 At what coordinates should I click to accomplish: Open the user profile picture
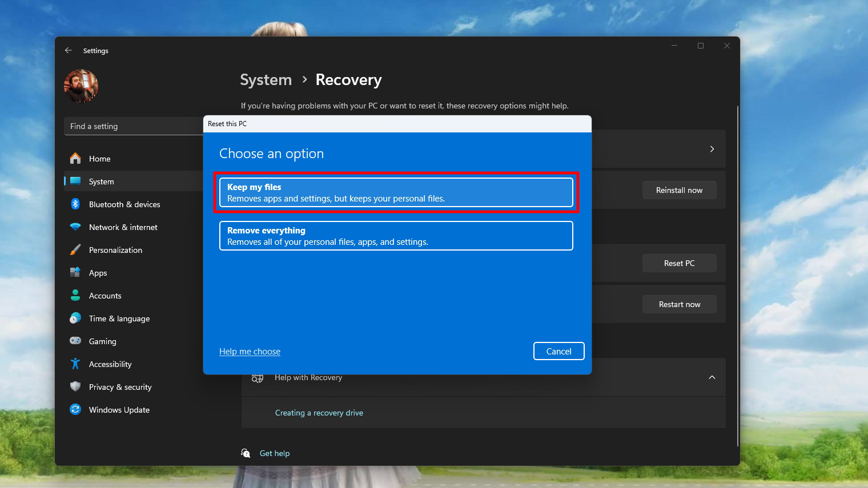click(81, 86)
